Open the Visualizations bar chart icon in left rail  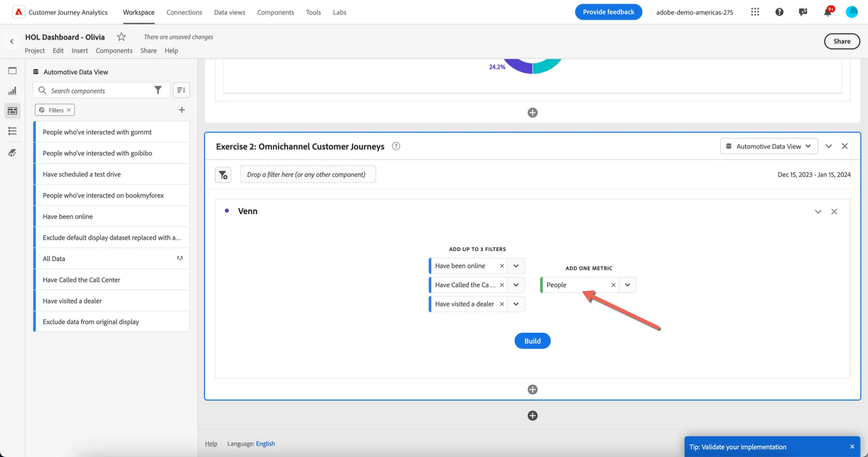click(x=13, y=91)
